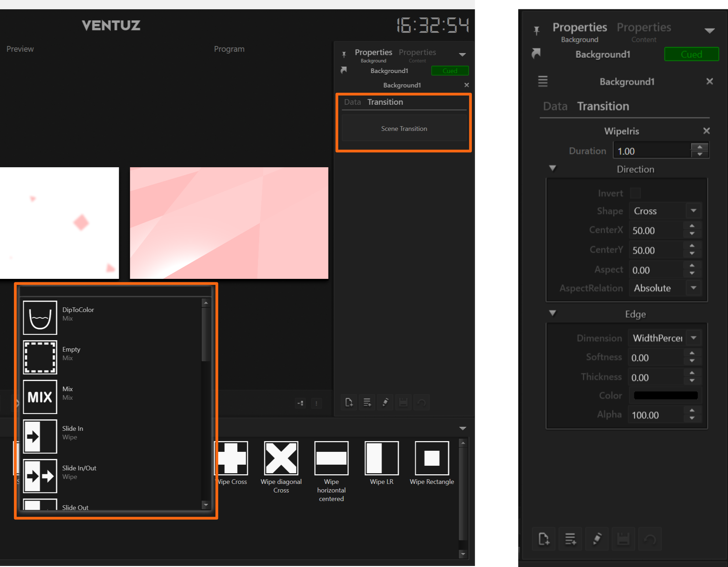Click the hamburger menu icon beside Background1

click(543, 81)
